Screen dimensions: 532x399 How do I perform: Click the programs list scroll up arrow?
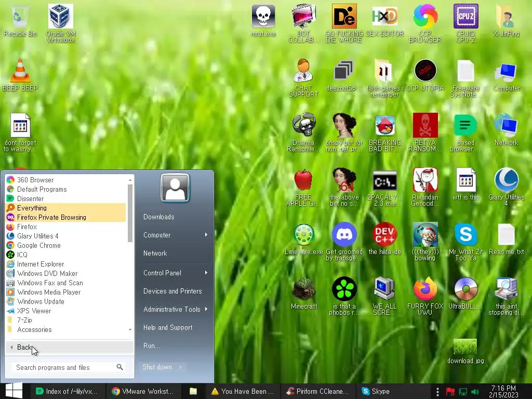pos(130,180)
